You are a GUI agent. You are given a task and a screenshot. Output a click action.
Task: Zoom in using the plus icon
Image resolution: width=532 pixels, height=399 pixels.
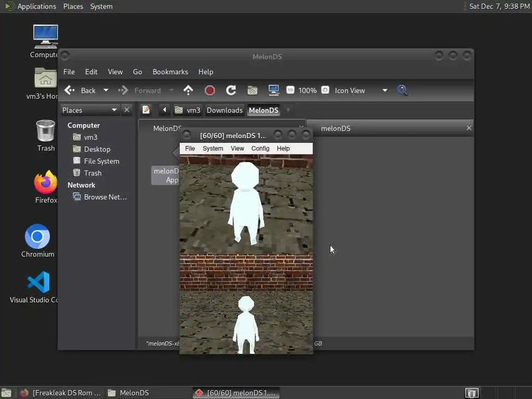pos(325,90)
